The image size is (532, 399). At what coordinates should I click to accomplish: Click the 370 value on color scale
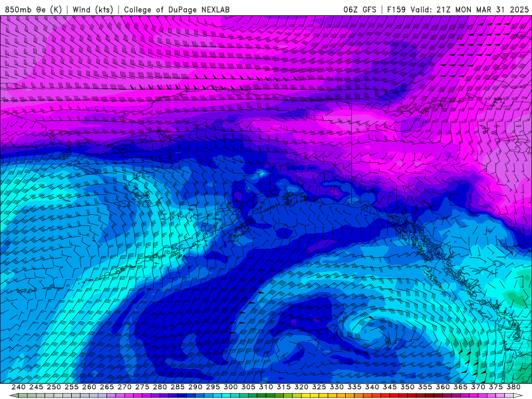[x=478, y=387]
